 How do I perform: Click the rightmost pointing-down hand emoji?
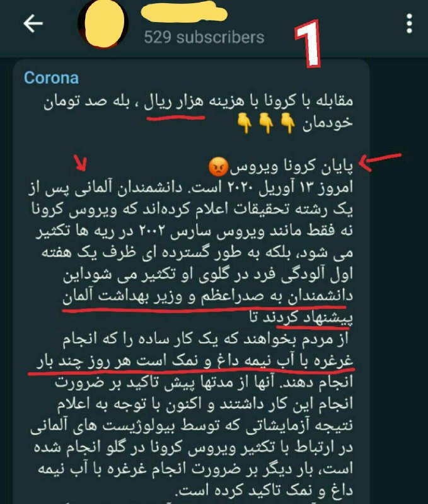(x=287, y=123)
